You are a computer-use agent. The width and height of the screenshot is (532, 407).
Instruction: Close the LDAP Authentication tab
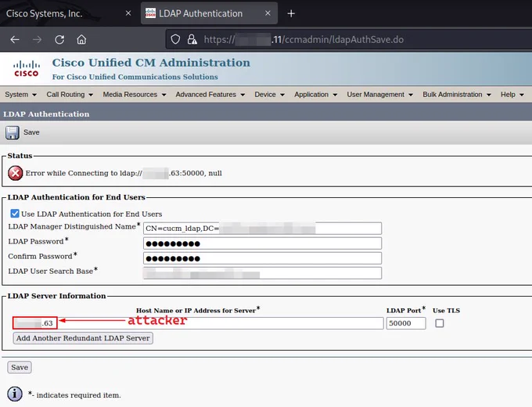268,13
